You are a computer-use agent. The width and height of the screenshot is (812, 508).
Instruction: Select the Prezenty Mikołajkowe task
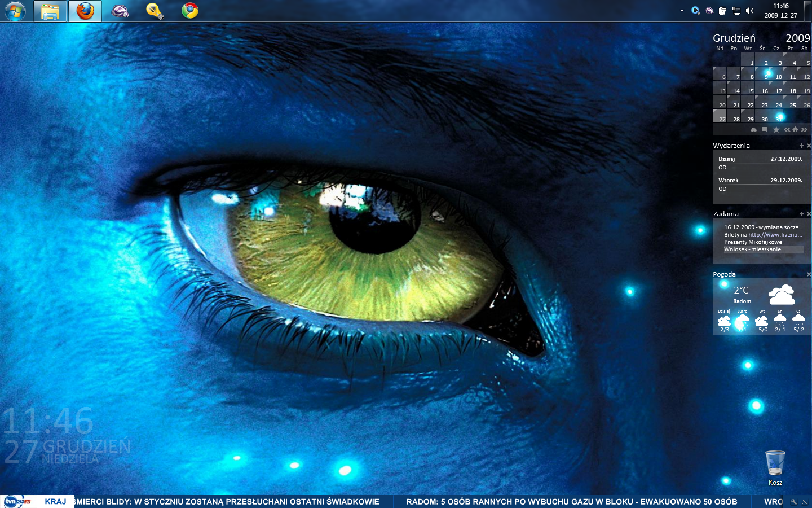pyautogui.click(x=753, y=242)
